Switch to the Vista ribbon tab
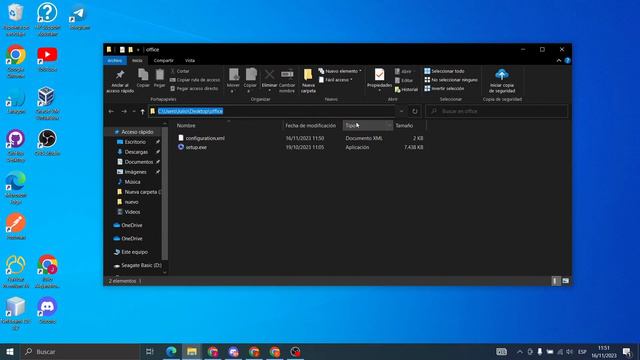Screen dimensions: 640x360 click(190, 60)
